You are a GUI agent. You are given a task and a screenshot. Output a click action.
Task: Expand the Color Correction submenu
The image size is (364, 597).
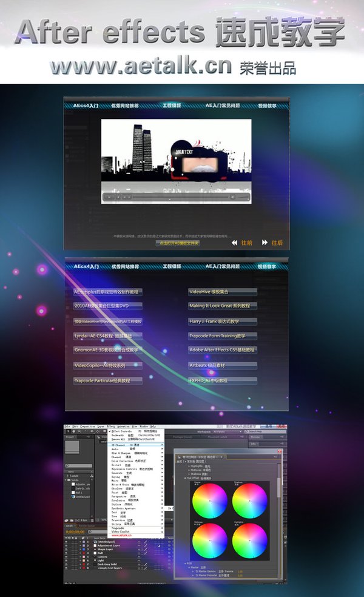[136, 461]
